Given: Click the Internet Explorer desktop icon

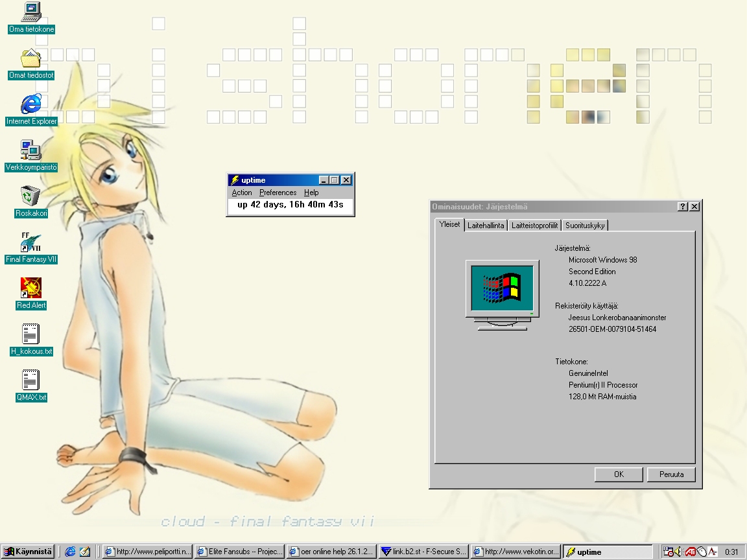Looking at the screenshot, I should click(x=31, y=104).
